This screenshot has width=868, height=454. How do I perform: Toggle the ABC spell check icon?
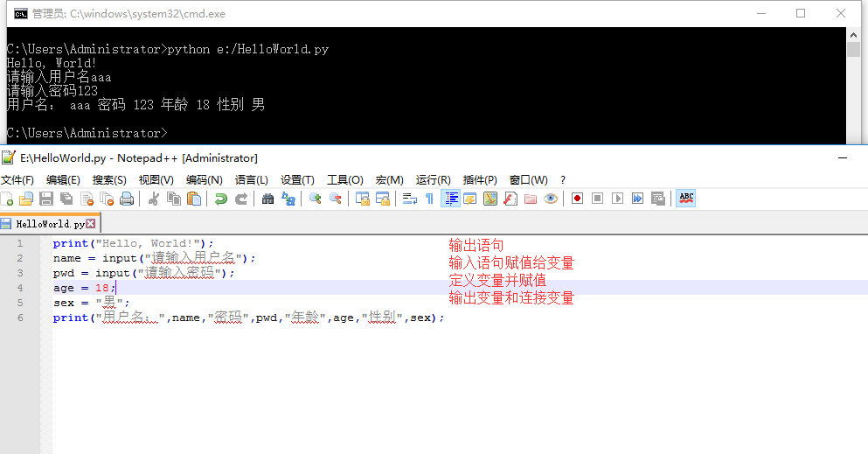[x=686, y=199]
